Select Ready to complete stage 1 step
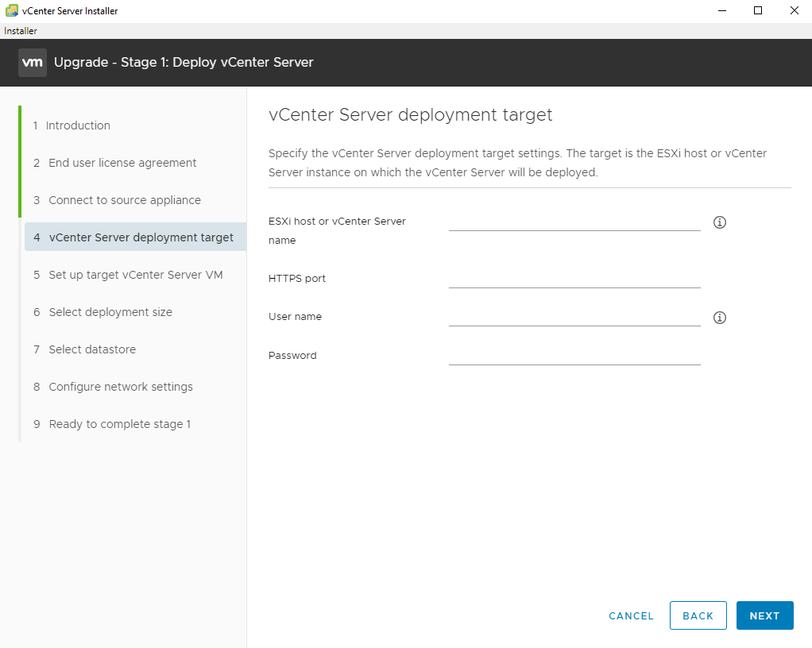This screenshot has height=648, width=812. [119, 424]
